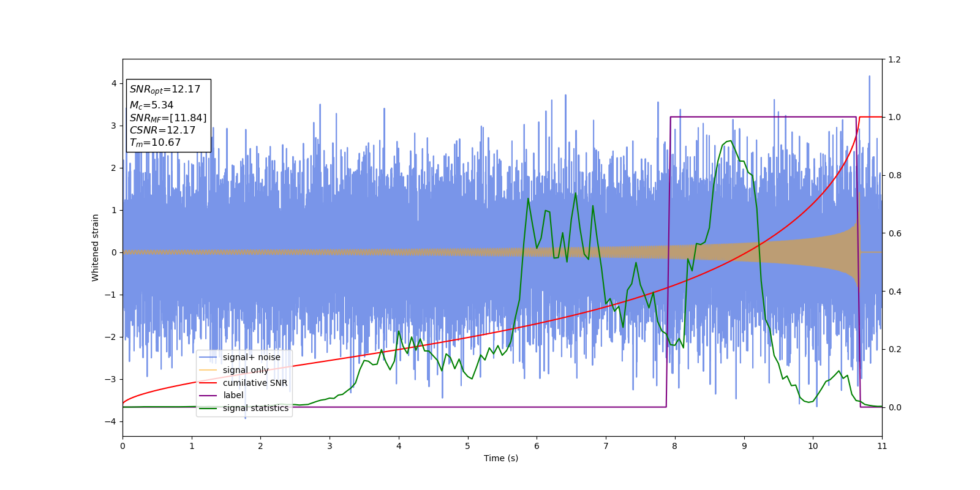Click the SNRMF=[11.84] annotation text
Image resolution: width=980 pixels, height=490 pixels.
(168, 118)
